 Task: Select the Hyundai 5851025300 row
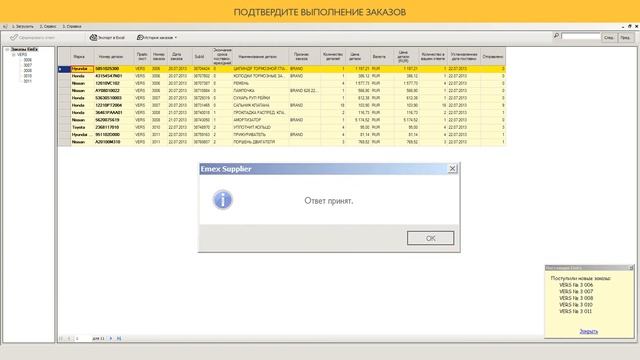[x=282, y=69]
